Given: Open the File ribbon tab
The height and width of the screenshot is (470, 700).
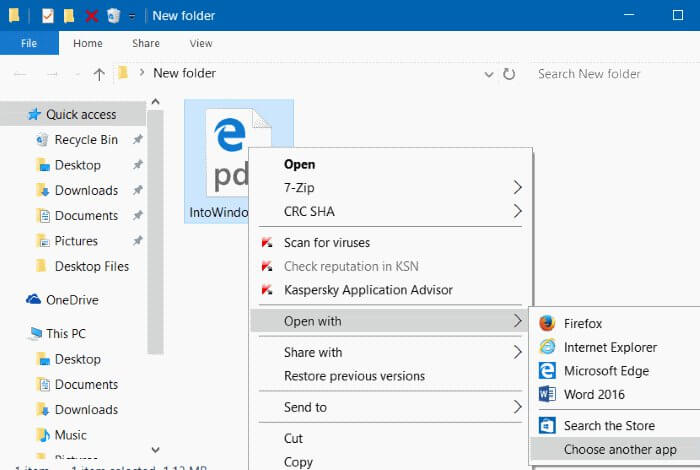Looking at the screenshot, I should tap(29, 43).
